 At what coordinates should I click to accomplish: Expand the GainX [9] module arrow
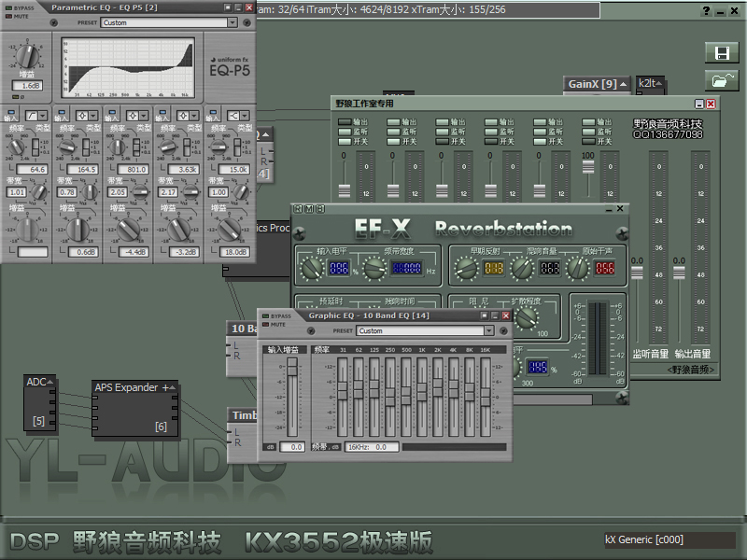623,84
